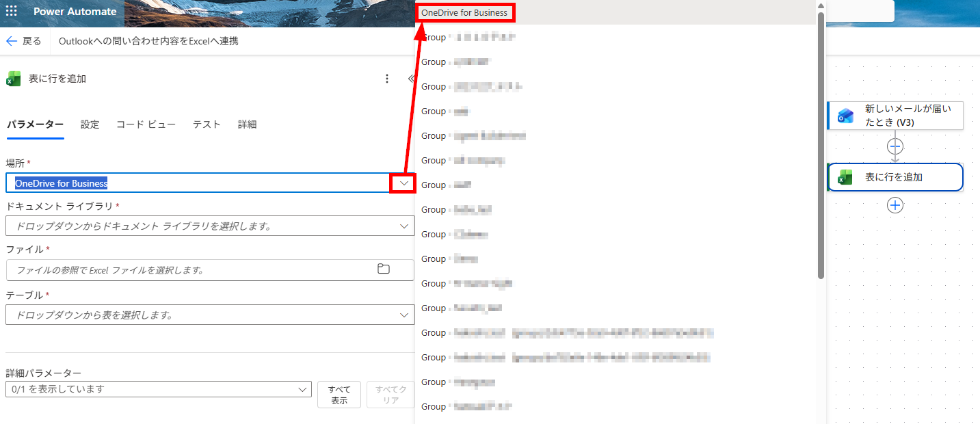Switch to the 設定 tab
980x424 pixels.
90,124
